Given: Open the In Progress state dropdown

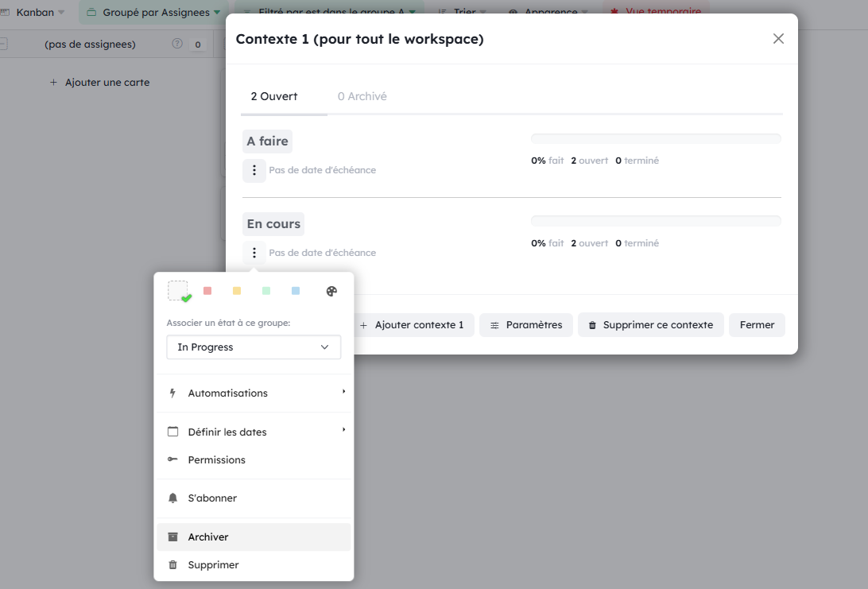Looking at the screenshot, I should (x=254, y=347).
